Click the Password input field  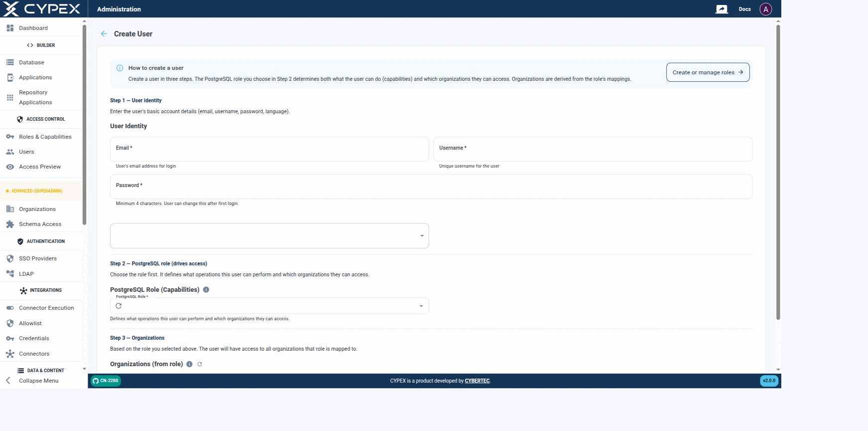431,187
